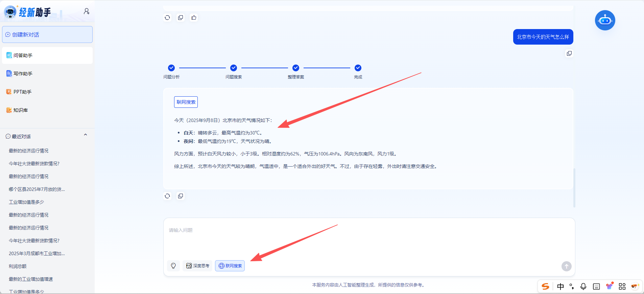This screenshot has height=294, width=644.
Task: Click the Sogou input method S icon
Action: click(x=545, y=287)
